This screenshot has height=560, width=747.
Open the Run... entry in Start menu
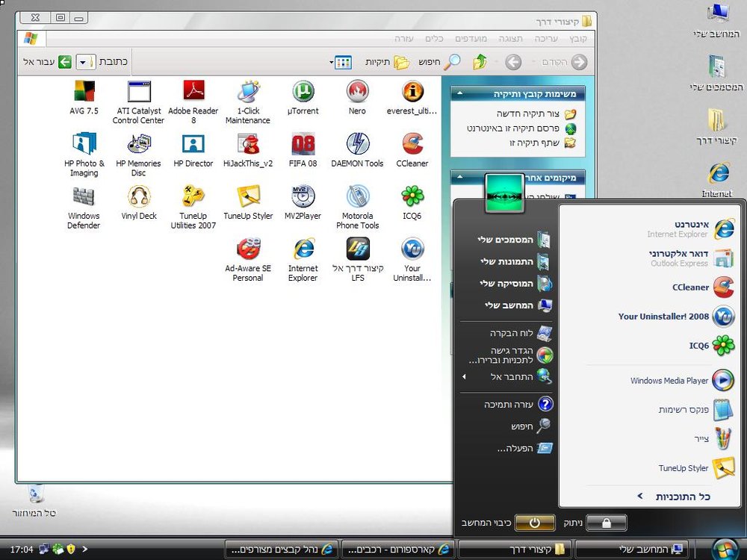524,448
